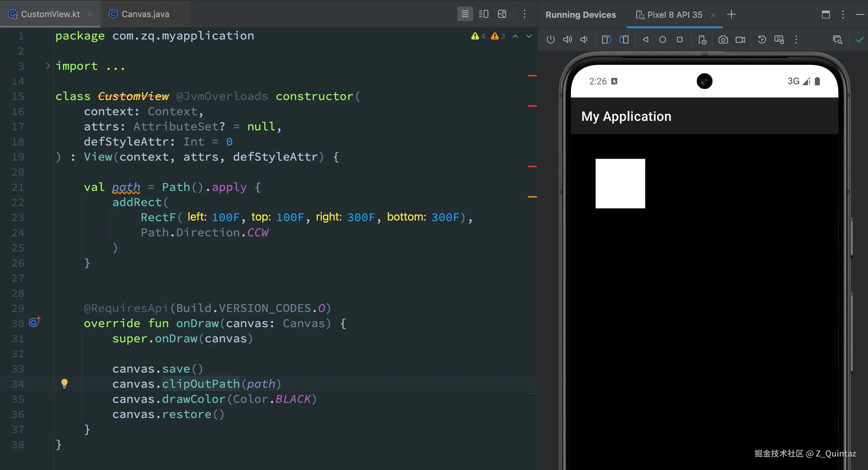Switch to the Canvas.java tab
The height and width of the screenshot is (470, 868).
(x=145, y=14)
